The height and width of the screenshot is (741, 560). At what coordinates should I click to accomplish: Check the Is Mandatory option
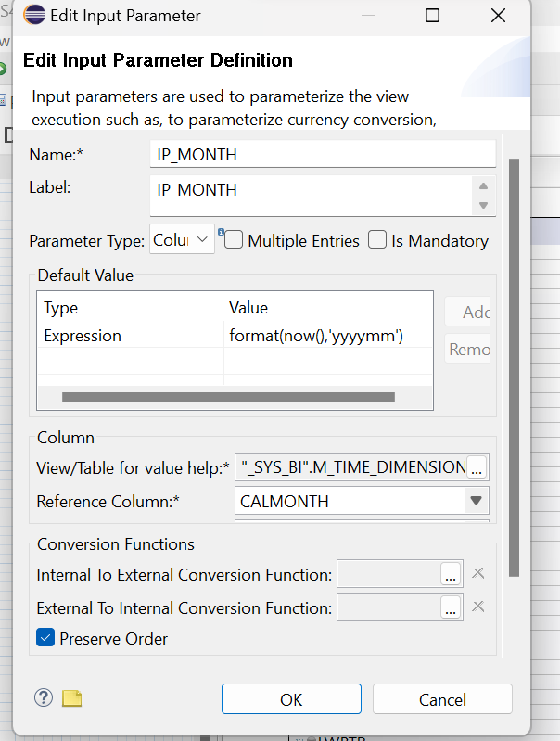(377, 240)
